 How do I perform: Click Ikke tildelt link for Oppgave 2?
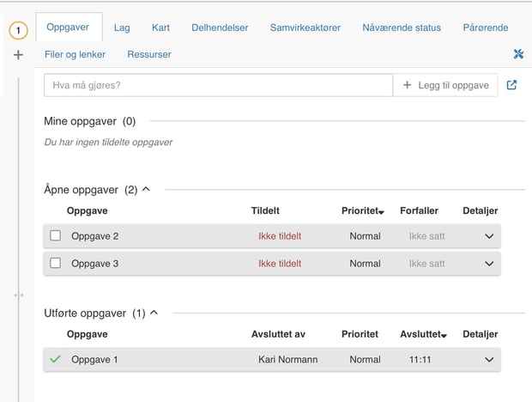[280, 236]
